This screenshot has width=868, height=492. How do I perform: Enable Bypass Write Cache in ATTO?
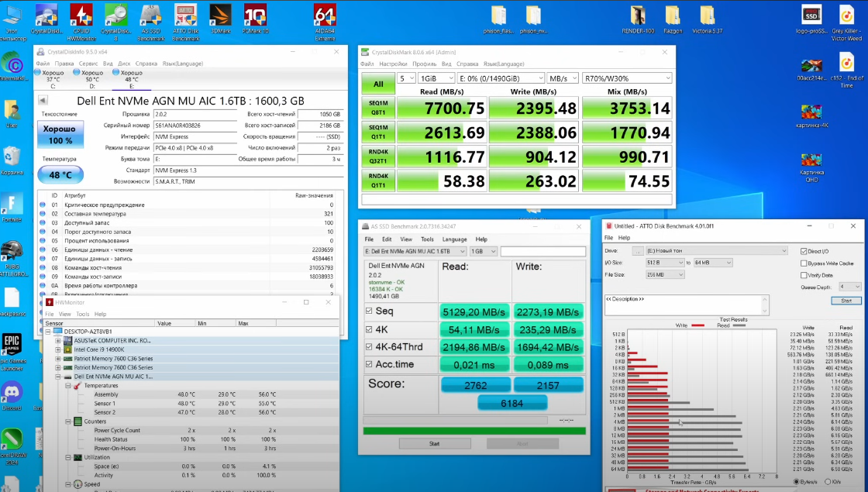[x=804, y=263]
